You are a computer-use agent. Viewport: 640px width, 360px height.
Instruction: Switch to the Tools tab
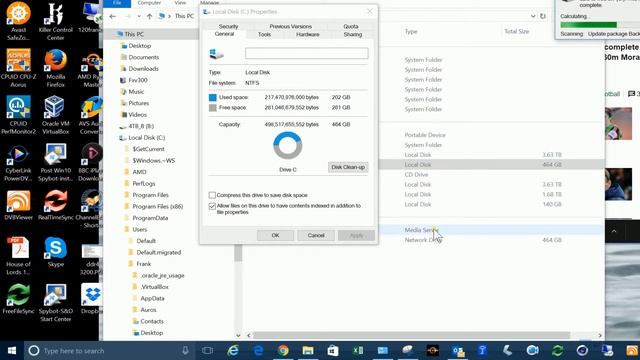[x=264, y=35]
